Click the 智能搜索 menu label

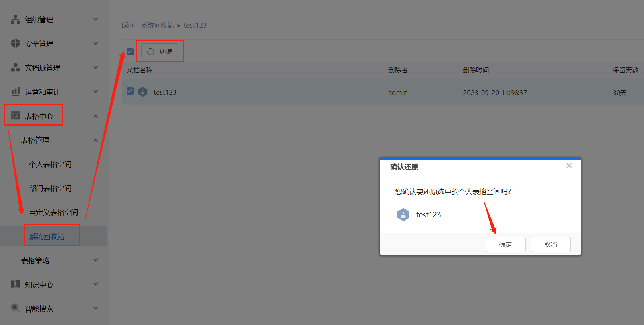pos(39,309)
